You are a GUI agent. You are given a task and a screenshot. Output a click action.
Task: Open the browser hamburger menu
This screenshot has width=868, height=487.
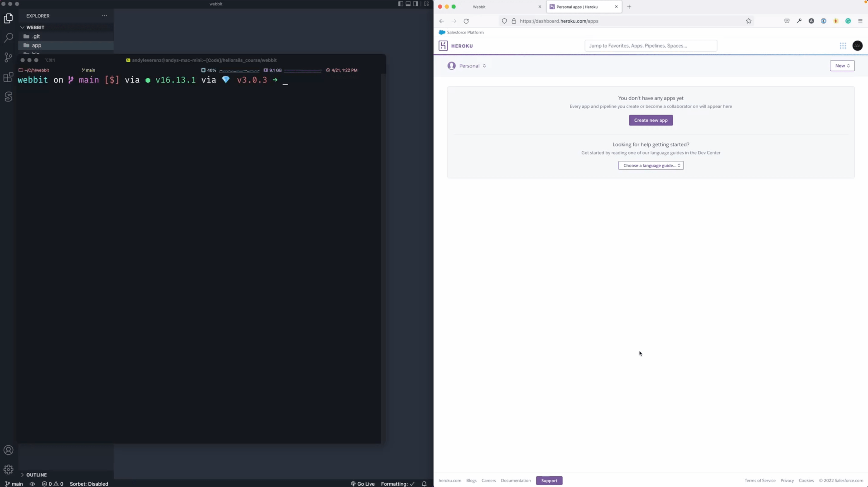tap(860, 21)
